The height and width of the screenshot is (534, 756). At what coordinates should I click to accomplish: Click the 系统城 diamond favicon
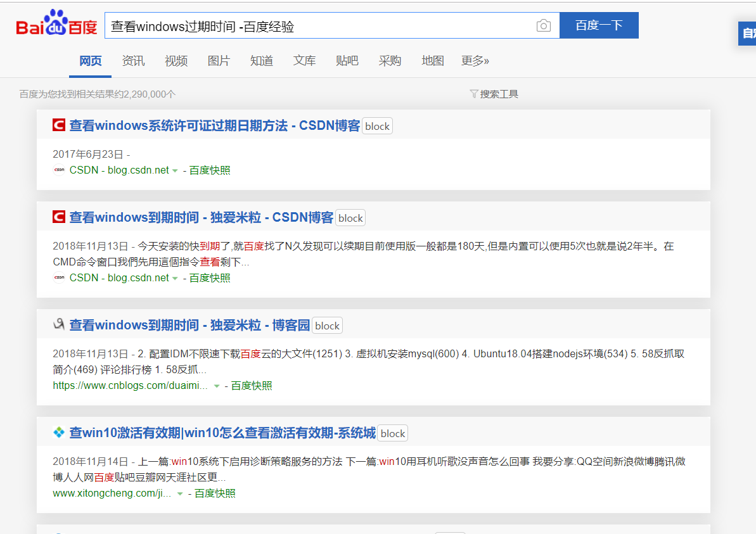59,432
